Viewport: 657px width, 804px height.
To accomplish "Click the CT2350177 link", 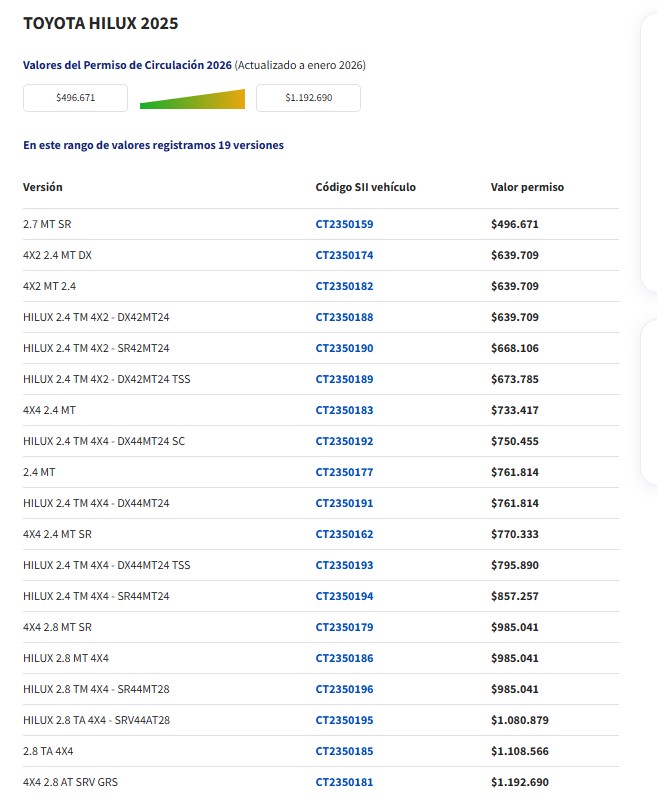I will 344,472.
